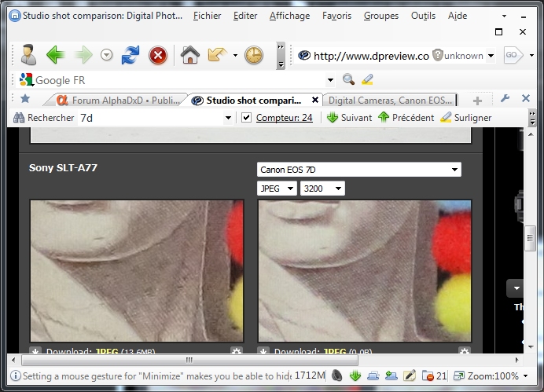Viewport: 544px width, 392px height.
Task: Click the vertical scrollbar thumb
Action: coord(530,238)
